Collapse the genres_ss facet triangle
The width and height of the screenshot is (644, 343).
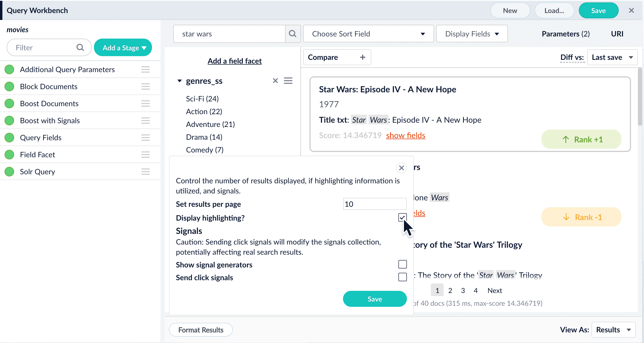180,81
